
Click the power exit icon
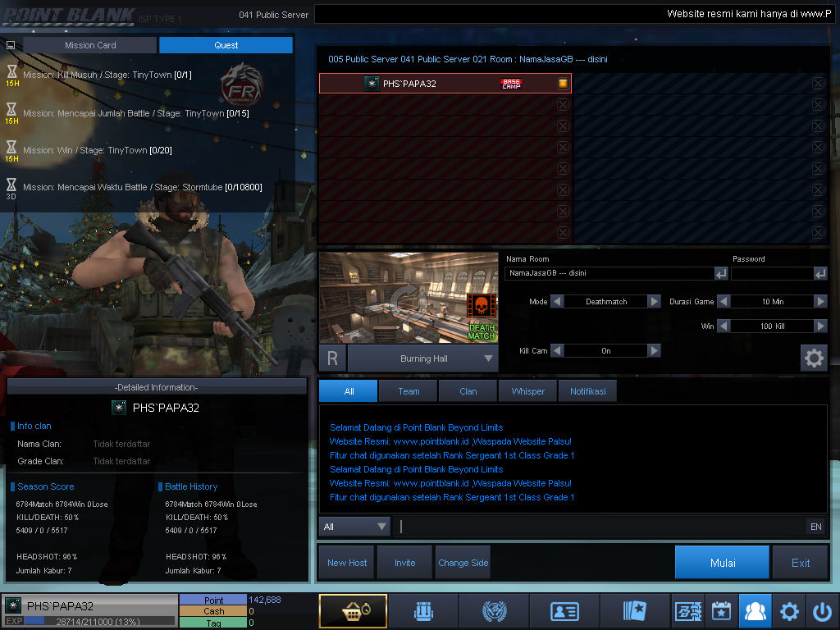[822, 611]
